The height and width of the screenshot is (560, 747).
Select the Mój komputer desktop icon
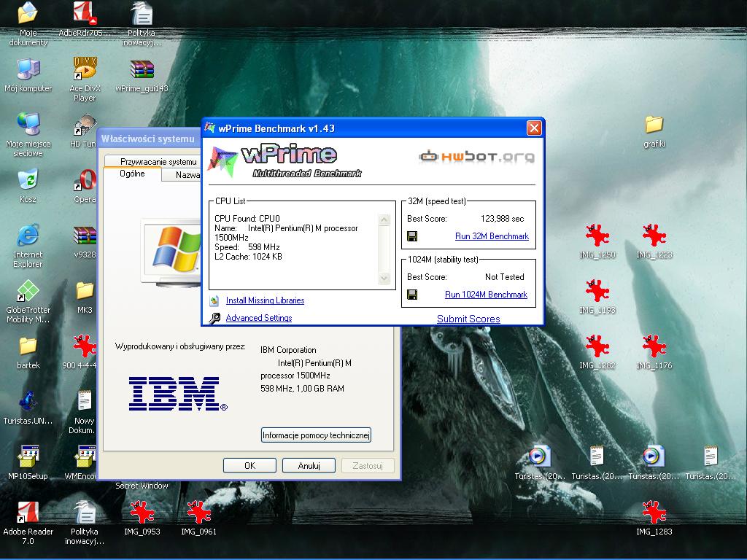coord(28,75)
